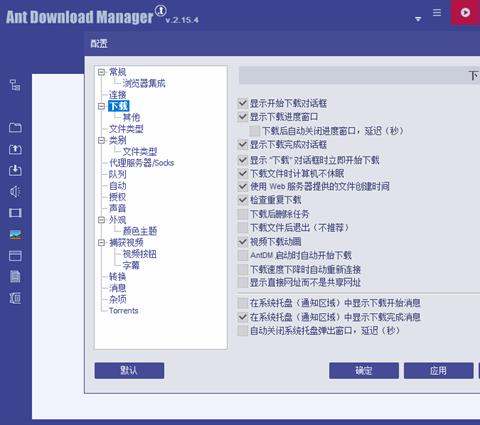
Task: Enable tray 显示下载开始消息 checkbox
Action: point(243,303)
